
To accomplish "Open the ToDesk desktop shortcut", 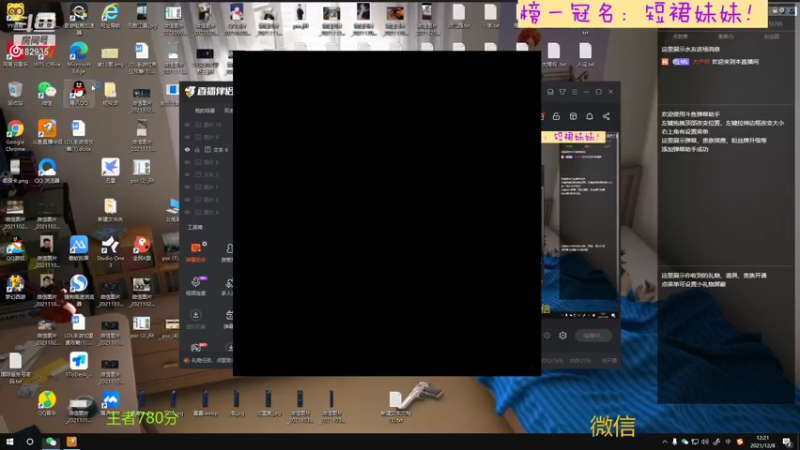I will (78, 365).
